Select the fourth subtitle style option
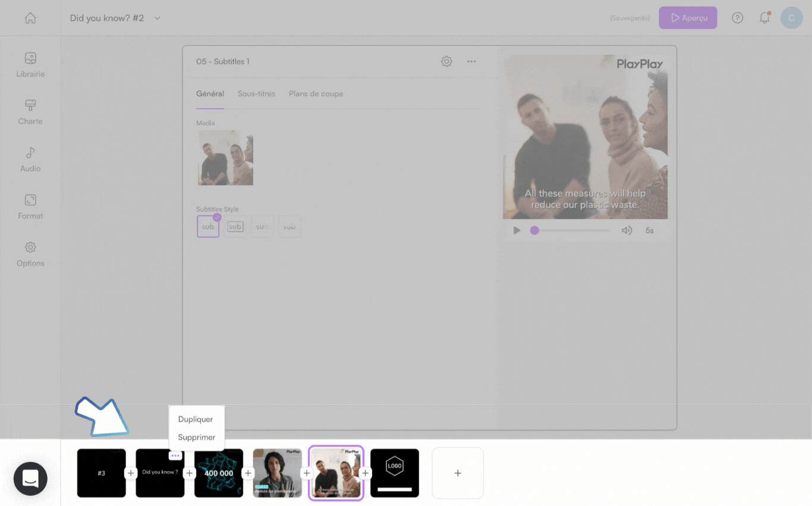The image size is (812, 506). [x=289, y=227]
